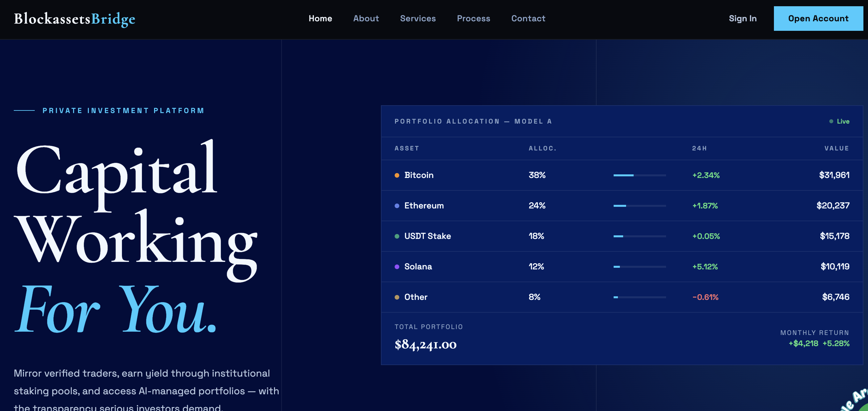The height and width of the screenshot is (411, 868).
Task: Click the green Live status indicator
Action: tap(839, 121)
